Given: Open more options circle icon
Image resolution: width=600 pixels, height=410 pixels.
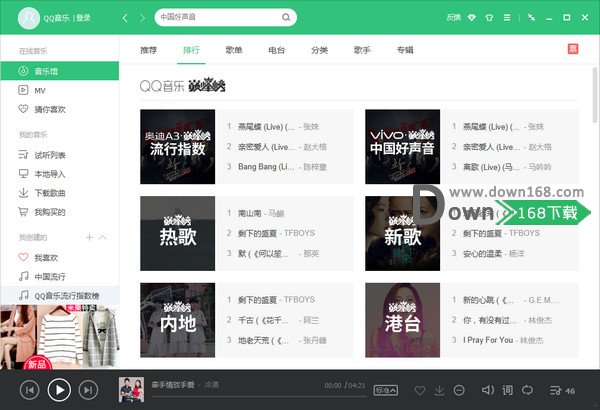Looking at the screenshot, I should pyautogui.click(x=459, y=390).
